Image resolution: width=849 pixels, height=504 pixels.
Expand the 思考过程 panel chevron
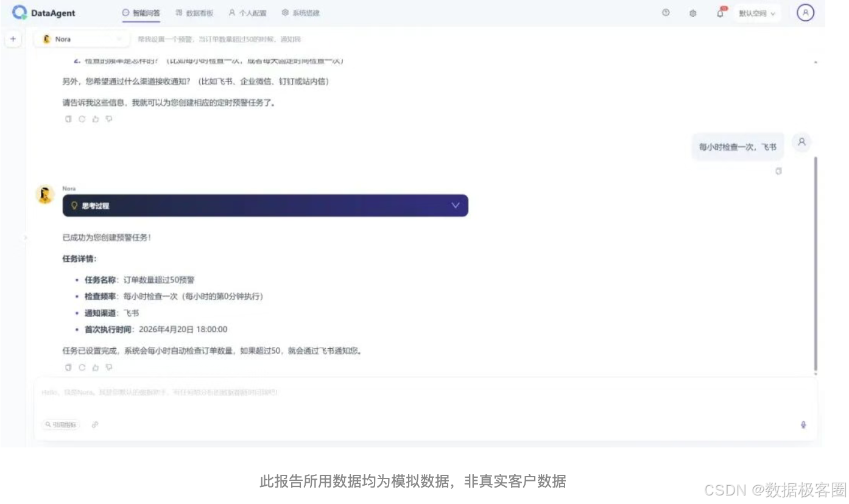456,205
